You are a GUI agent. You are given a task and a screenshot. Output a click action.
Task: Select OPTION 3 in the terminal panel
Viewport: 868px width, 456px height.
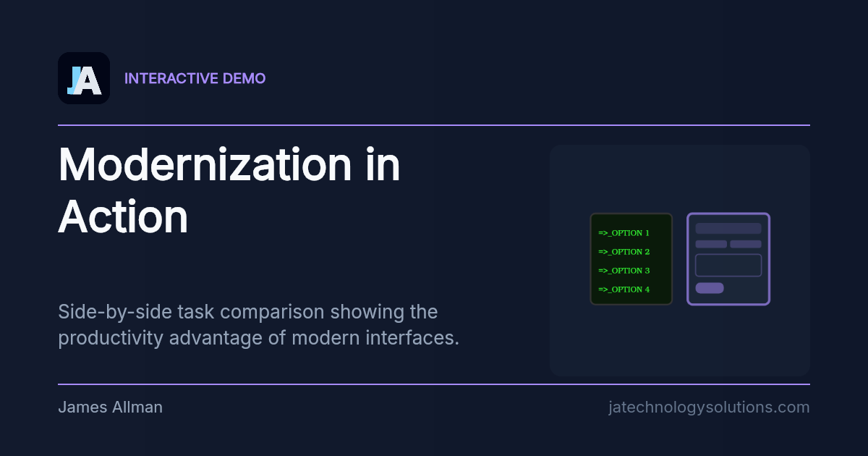(x=624, y=270)
